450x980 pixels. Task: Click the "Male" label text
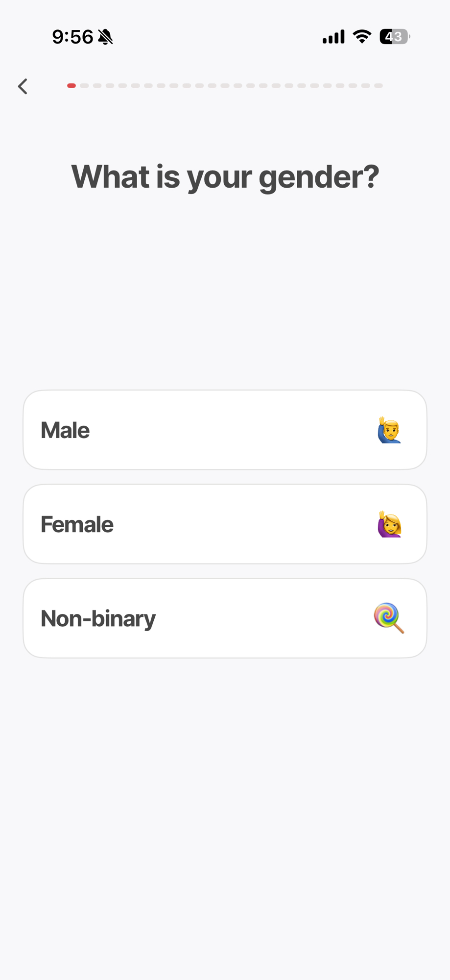point(65,430)
